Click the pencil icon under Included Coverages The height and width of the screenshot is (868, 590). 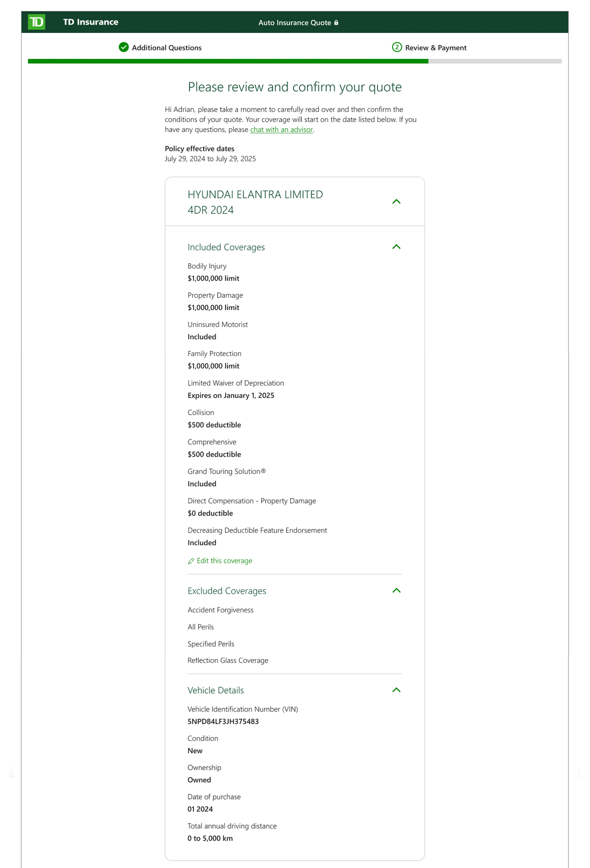click(191, 561)
